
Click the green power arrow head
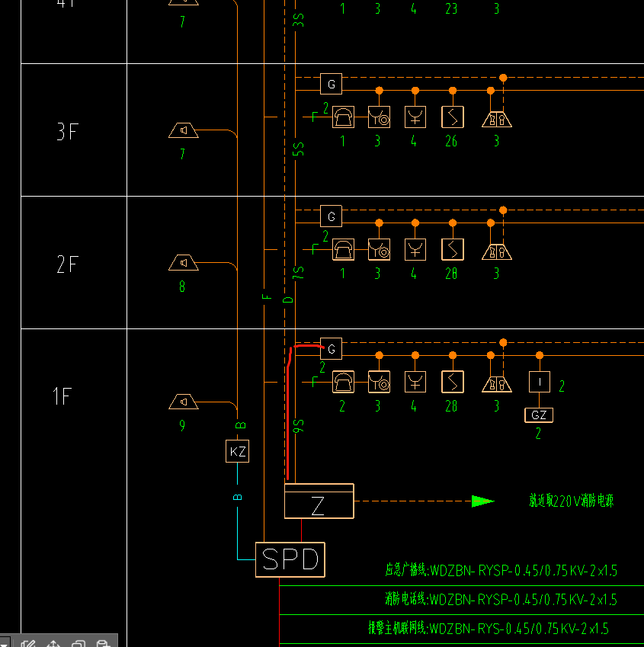point(482,501)
